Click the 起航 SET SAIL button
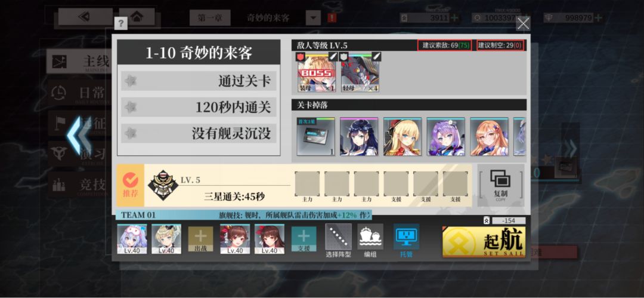This screenshot has height=298, width=644. point(484,242)
